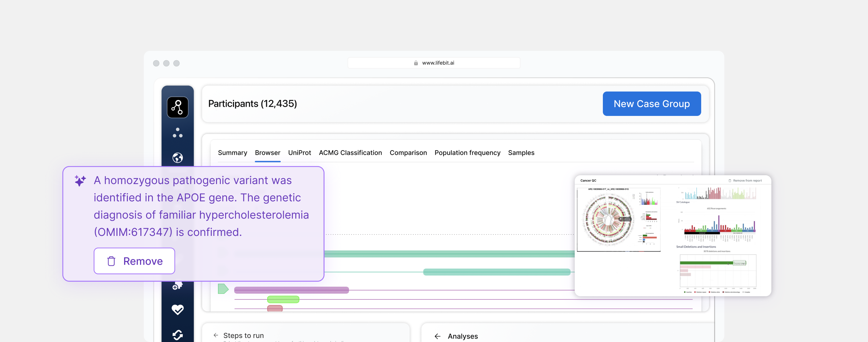Screen dimensions: 868x342
Task: Switch to the Summary tab
Action: (x=232, y=153)
